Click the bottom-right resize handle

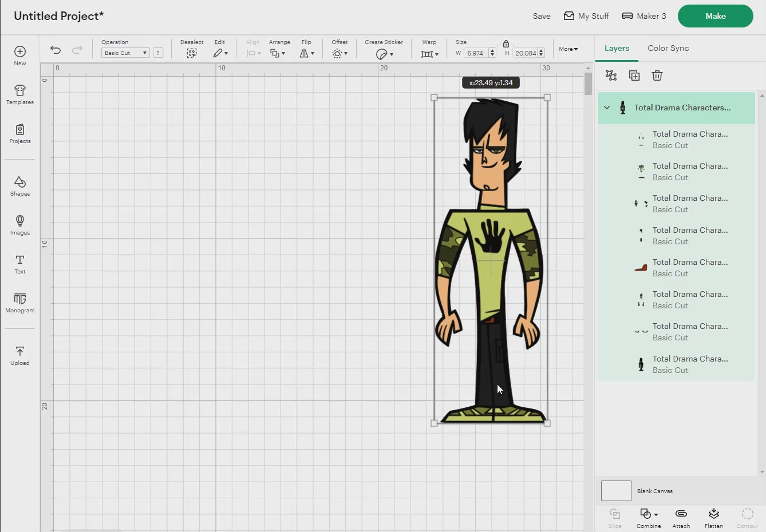(547, 423)
